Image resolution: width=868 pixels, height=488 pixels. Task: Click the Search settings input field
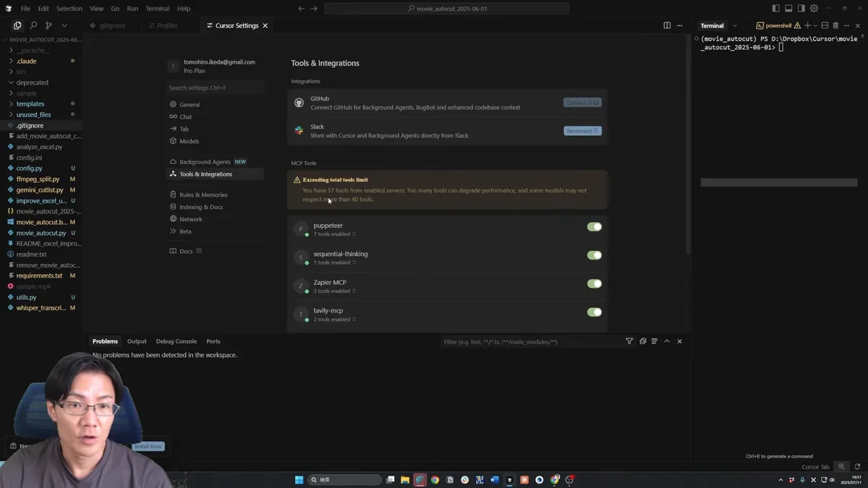point(215,87)
